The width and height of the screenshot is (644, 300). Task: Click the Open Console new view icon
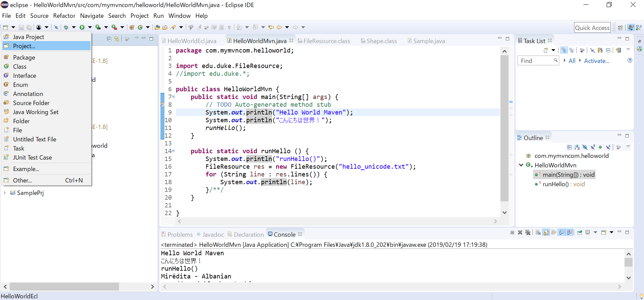tap(604, 232)
